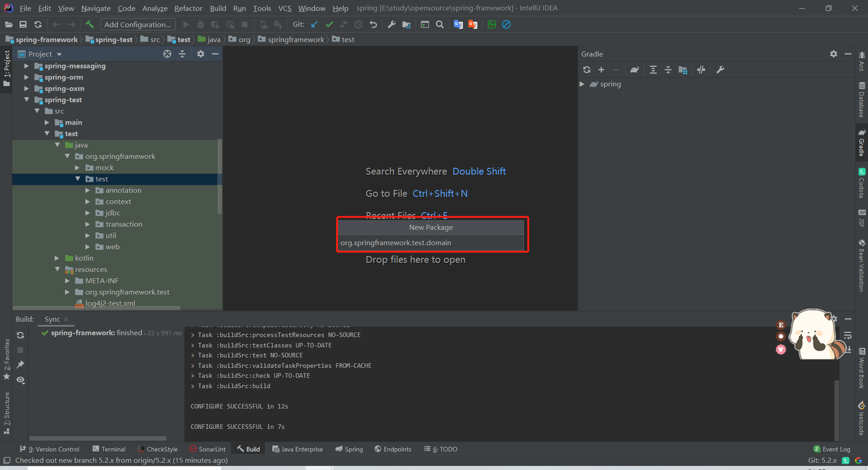Collapse the spring-test module
868x470 pixels.
[x=26, y=100]
